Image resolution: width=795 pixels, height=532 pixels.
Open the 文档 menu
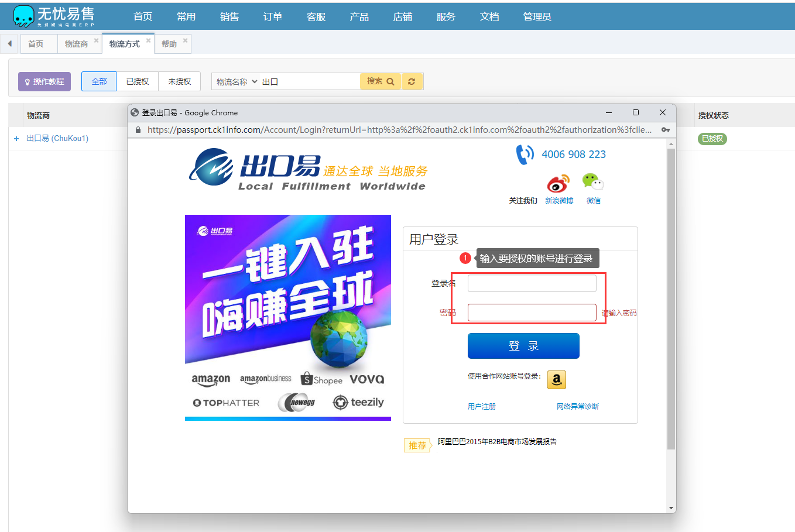coord(489,17)
